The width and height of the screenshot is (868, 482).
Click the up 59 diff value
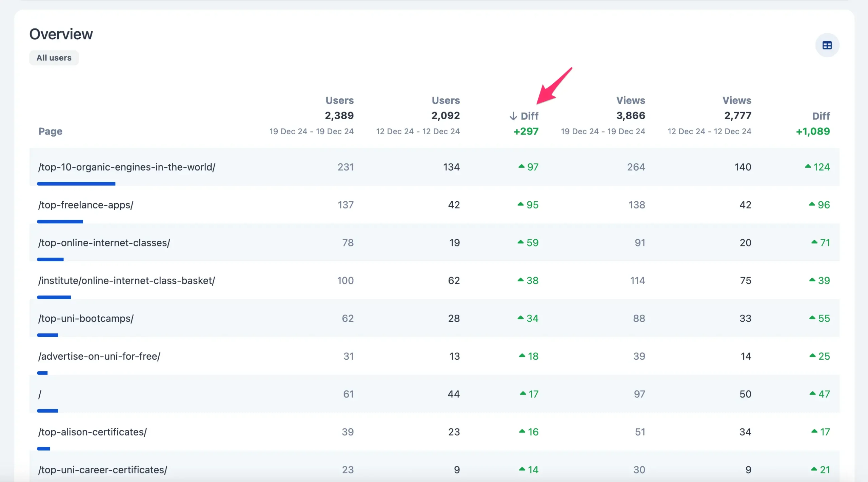tap(528, 243)
